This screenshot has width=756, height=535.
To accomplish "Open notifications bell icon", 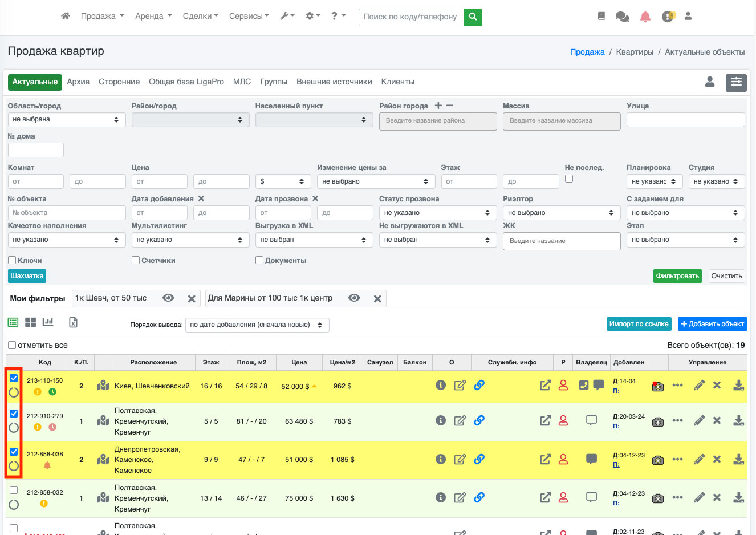I will 645,17.
